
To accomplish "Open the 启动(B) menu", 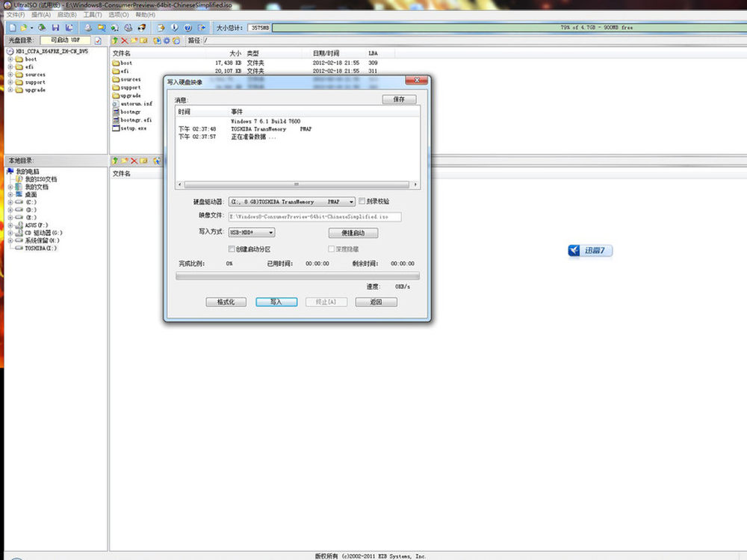I will tap(66, 15).
